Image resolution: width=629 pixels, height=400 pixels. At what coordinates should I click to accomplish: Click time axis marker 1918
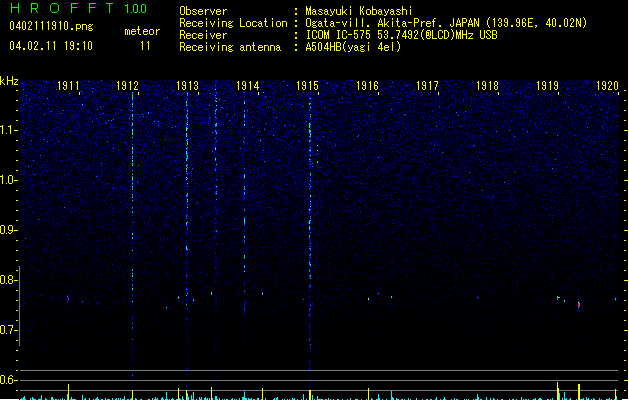[487, 86]
